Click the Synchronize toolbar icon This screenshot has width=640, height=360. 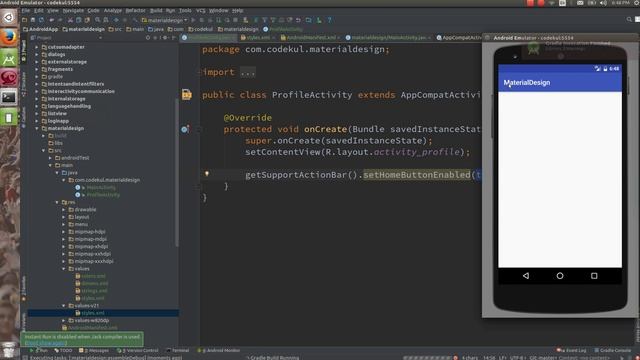[x=41, y=20]
